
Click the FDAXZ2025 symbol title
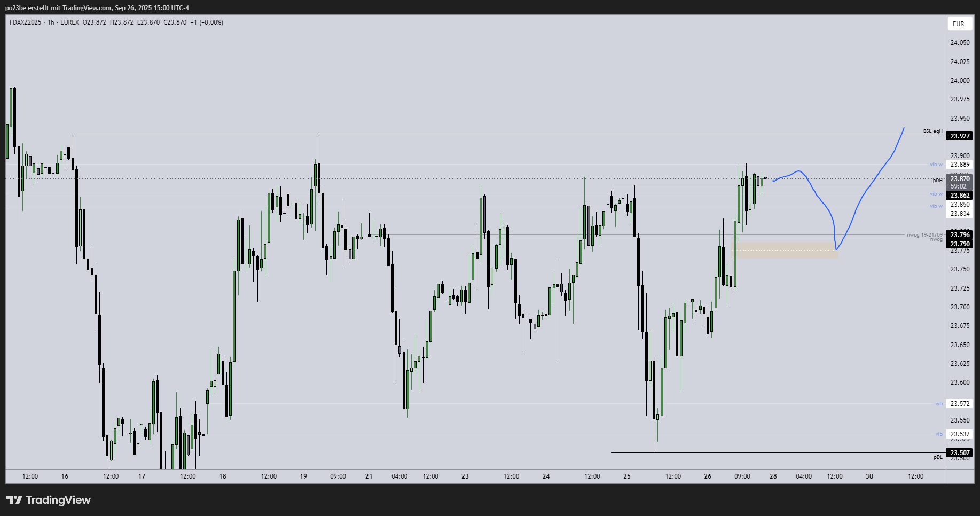point(25,22)
